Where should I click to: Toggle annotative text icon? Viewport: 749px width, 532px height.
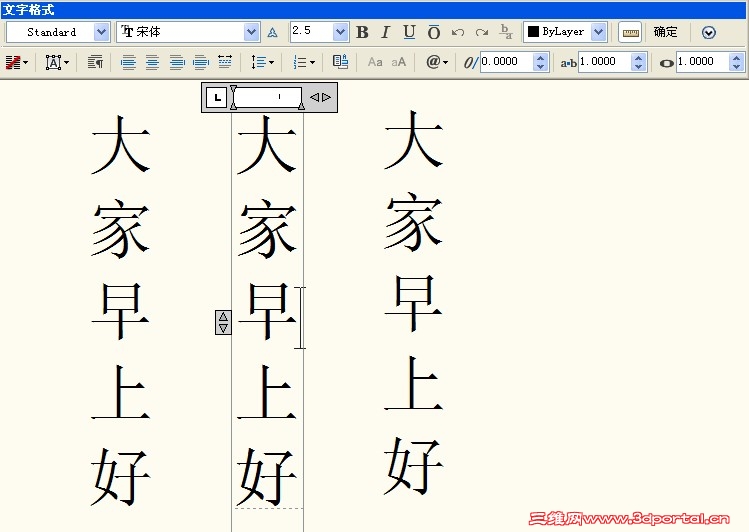[272, 32]
